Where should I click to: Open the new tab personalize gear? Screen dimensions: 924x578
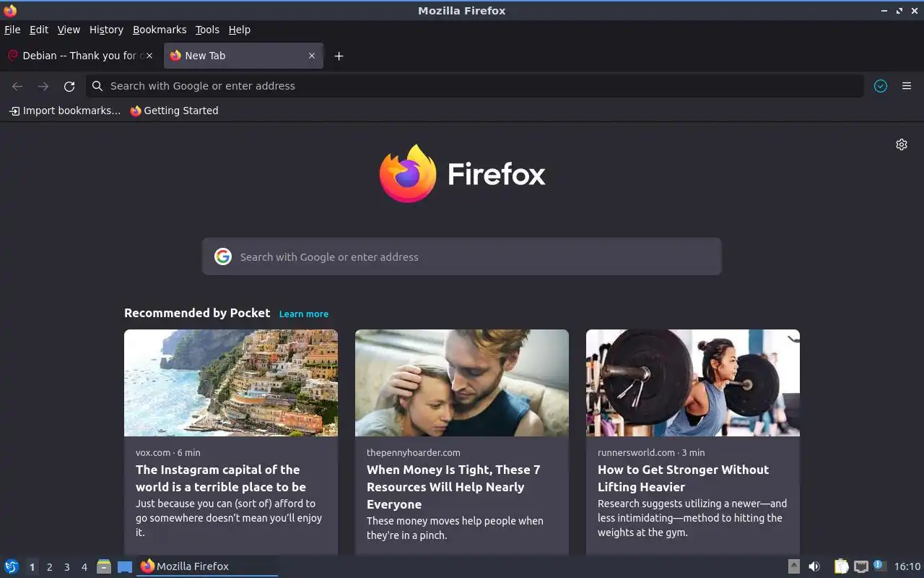coord(902,144)
